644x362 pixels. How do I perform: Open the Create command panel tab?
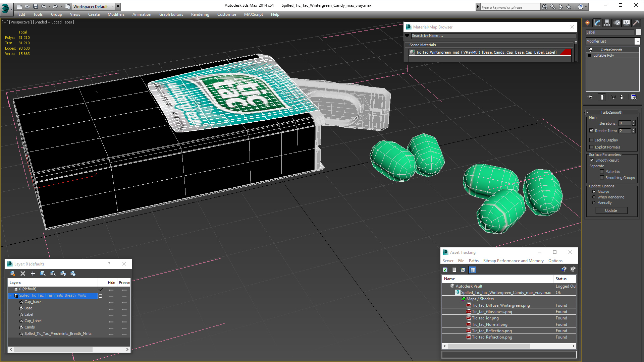588,23
